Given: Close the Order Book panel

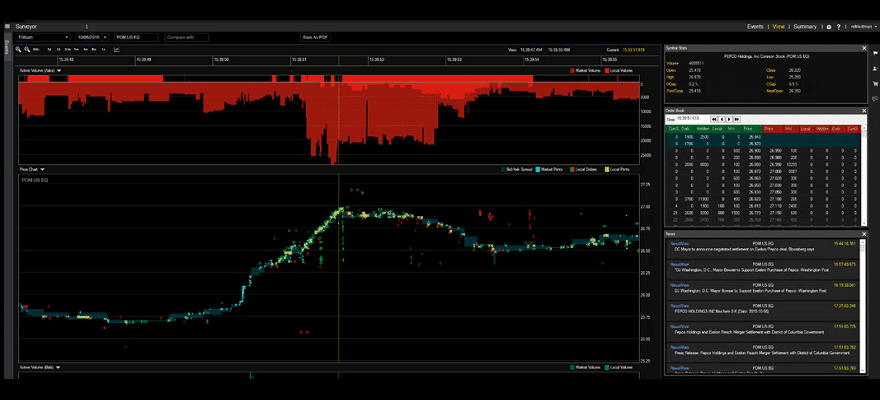Looking at the screenshot, I should [x=864, y=109].
